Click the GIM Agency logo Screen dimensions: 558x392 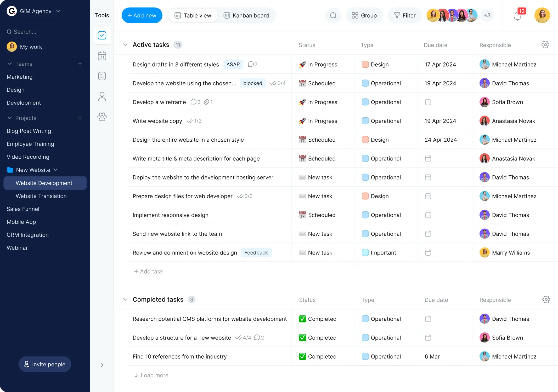12,11
